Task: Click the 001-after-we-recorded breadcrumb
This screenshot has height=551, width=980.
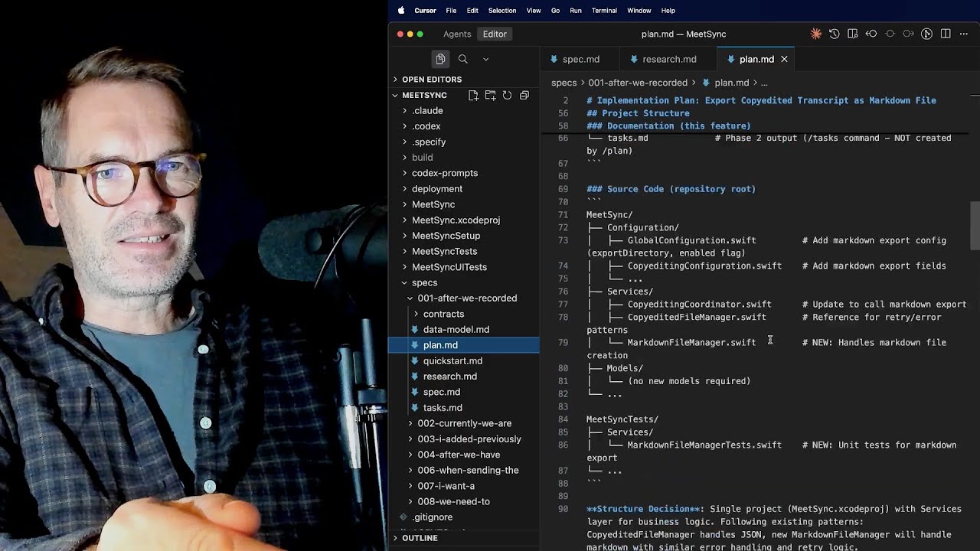Action: coord(638,83)
